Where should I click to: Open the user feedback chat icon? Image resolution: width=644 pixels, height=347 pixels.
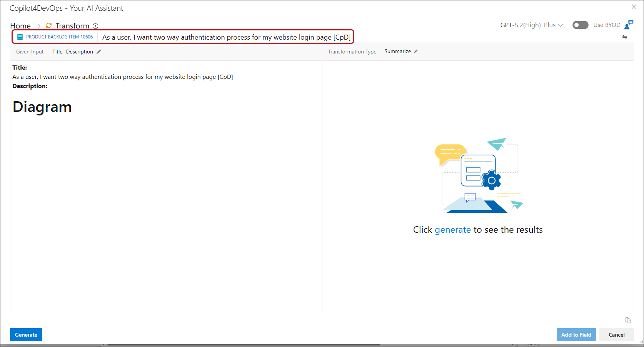point(629,25)
